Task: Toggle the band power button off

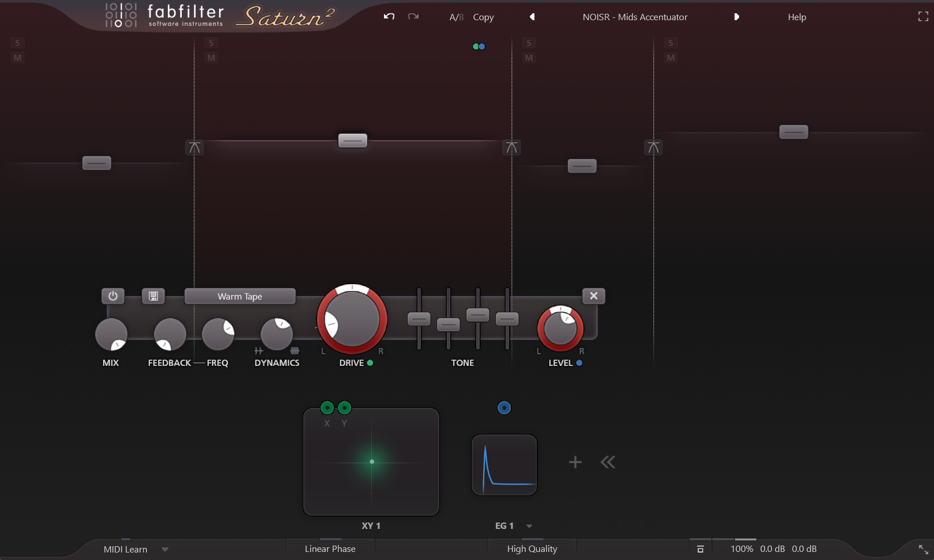Action: (x=112, y=296)
